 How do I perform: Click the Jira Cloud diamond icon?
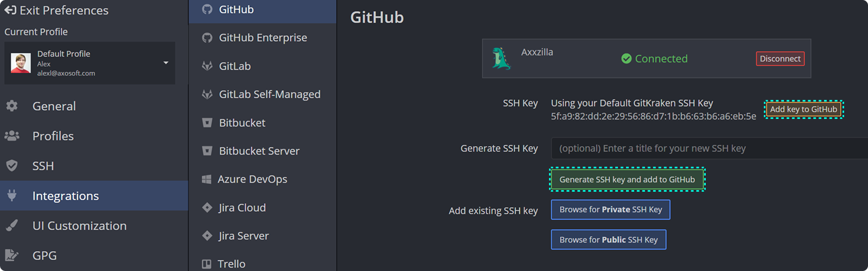pyautogui.click(x=207, y=207)
